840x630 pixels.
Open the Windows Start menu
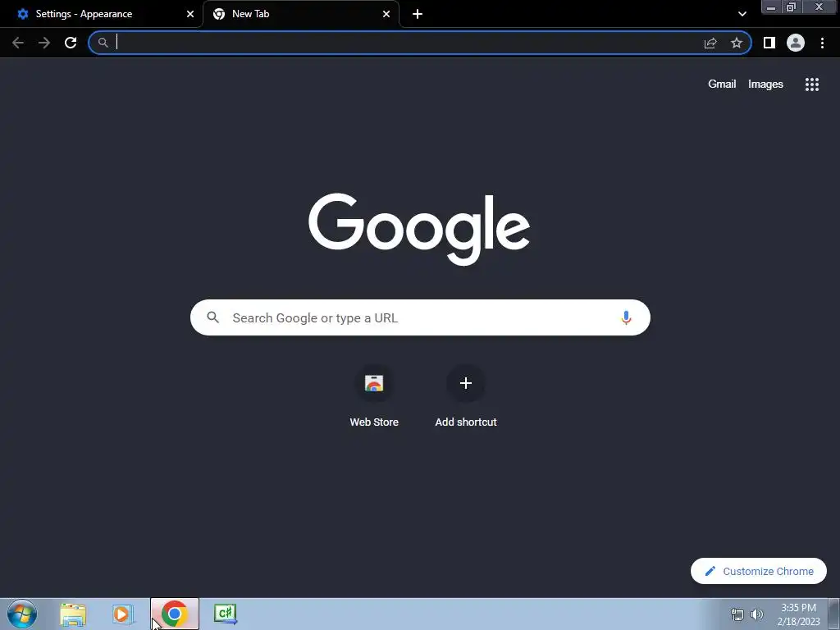(22, 614)
